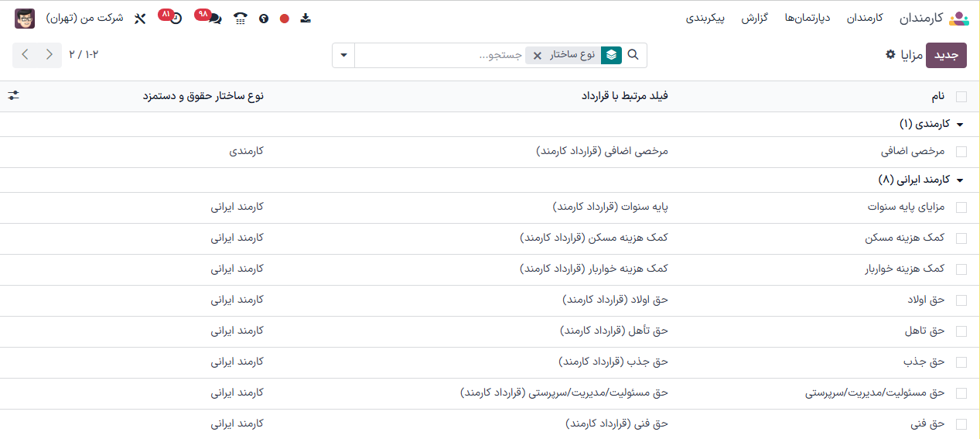Remove the نوع ساختار group filter

[x=538, y=56]
